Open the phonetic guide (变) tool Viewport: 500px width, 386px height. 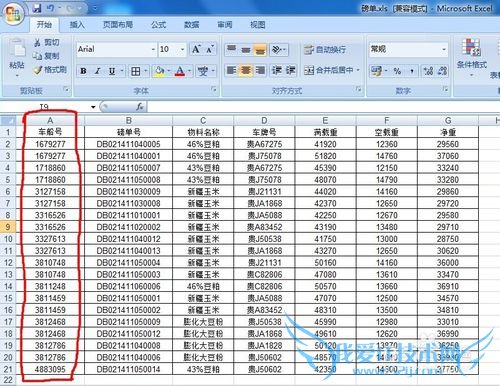pyautogui.click(x=203, y=71)
